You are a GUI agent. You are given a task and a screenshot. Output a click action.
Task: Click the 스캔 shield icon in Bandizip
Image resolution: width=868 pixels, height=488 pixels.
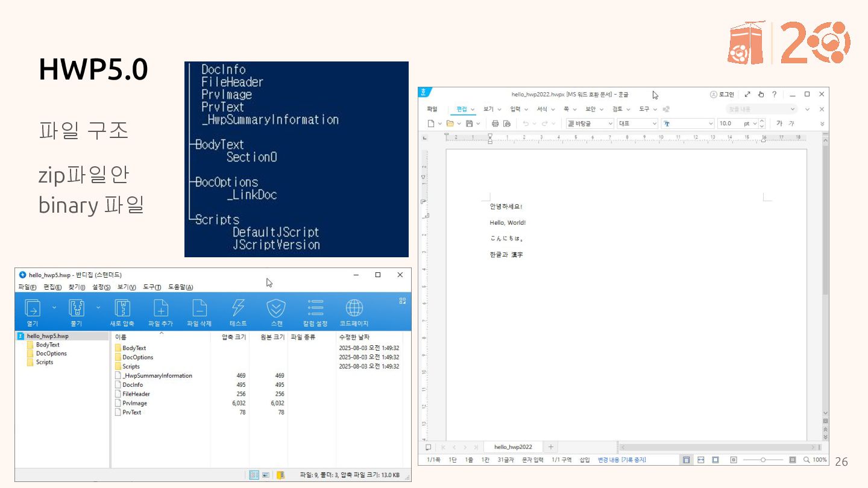pos(276,308)
